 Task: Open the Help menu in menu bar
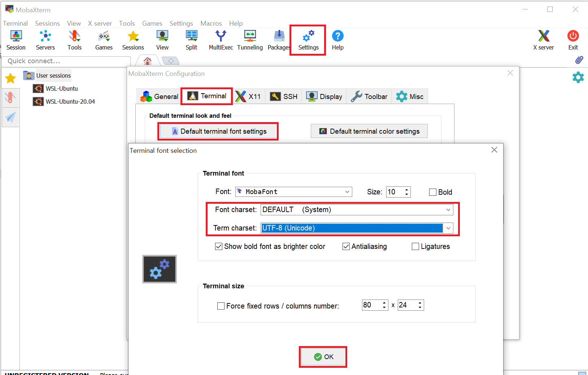click(236, 23)
